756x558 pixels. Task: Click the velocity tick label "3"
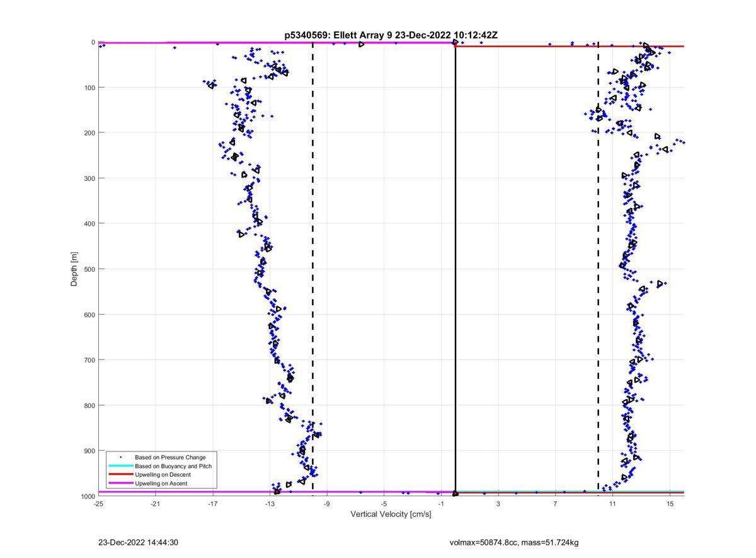(498, 504)
